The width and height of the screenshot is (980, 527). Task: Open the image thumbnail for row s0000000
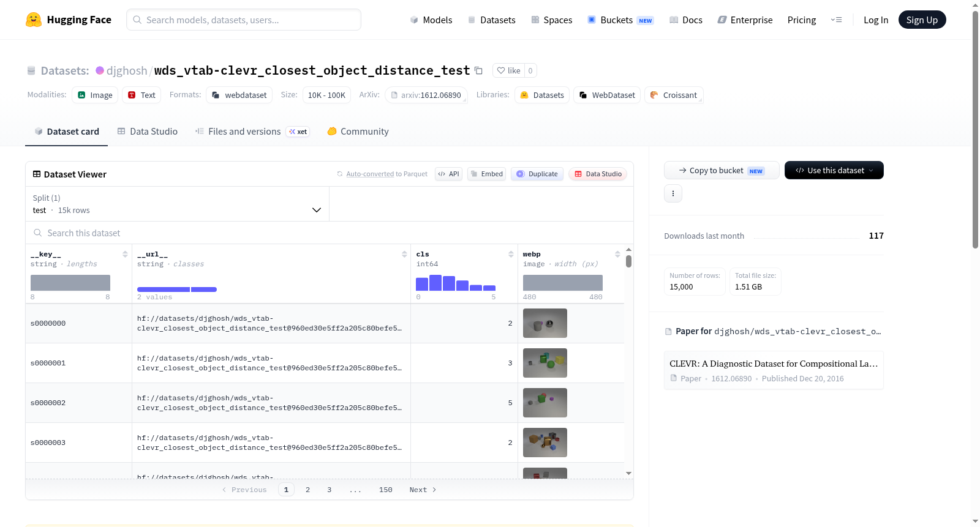coord(545,323)
